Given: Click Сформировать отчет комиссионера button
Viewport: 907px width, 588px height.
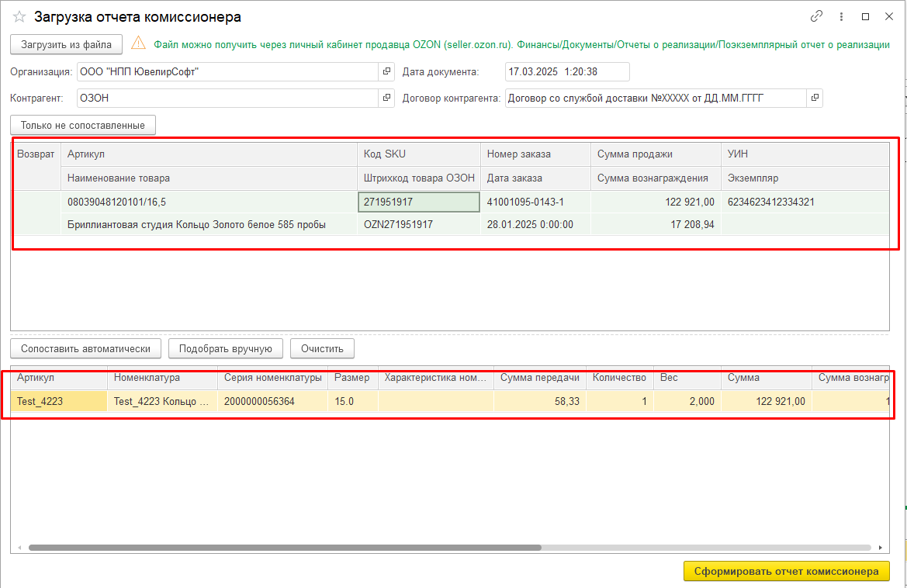Looking at the screenshot, I should tap(786, 571).
